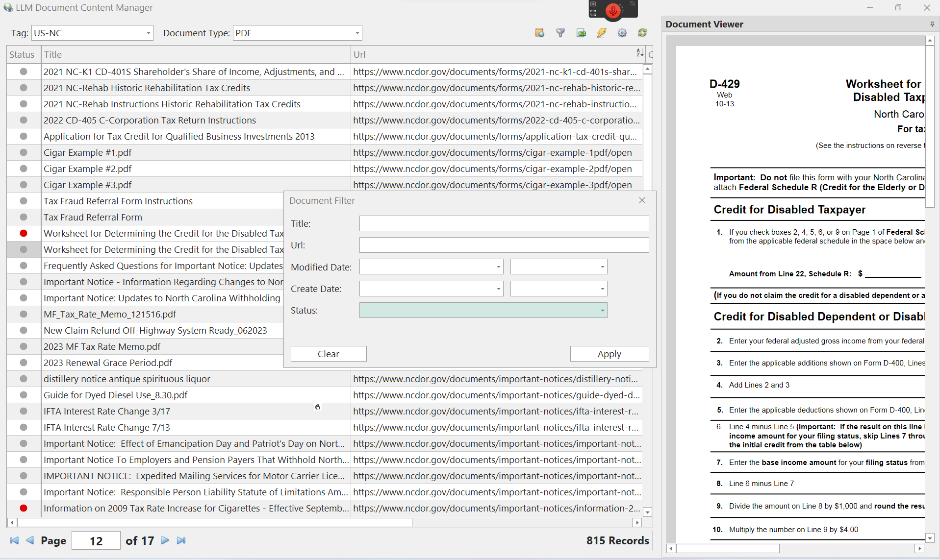The height and width of the screenshot is (560, 940).
Task: Select the MF_Tax_Rate_Memo_121516.pdf row
Action: pos(146,314)
